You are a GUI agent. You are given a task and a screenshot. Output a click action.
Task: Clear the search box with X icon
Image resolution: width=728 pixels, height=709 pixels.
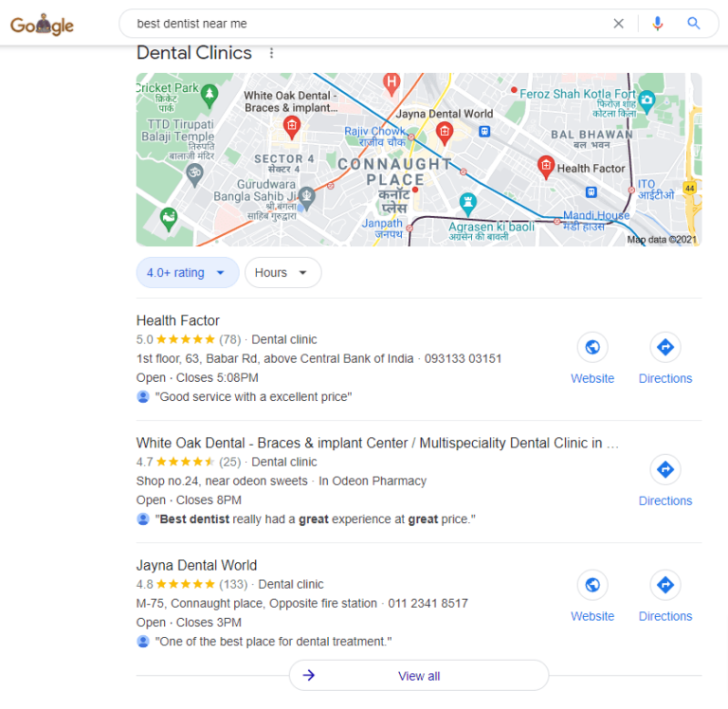pyautogui.click(x=618, y=23)
